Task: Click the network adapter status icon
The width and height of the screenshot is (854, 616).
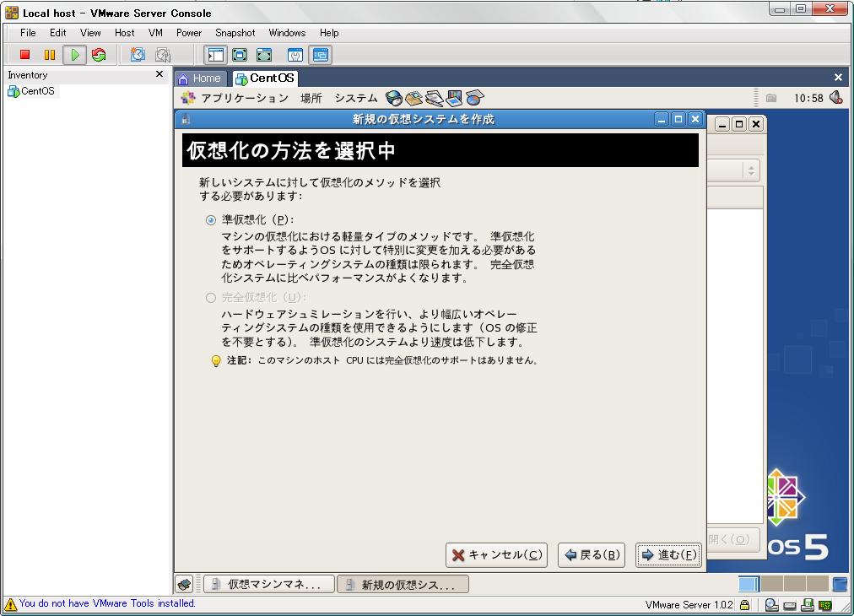Action: [825, 605]
